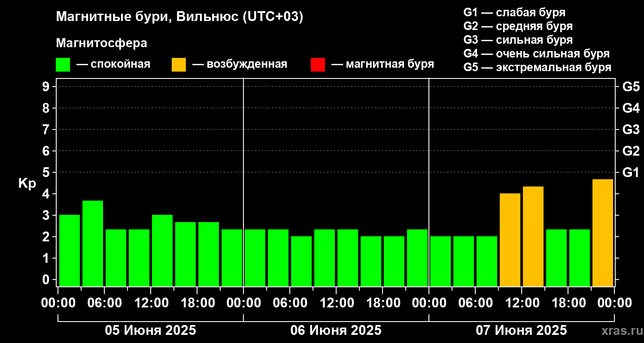Click the green 'спокойная' legend swatch
The height and width of the screenshot is (343, 644).
(x=63, y=65)
